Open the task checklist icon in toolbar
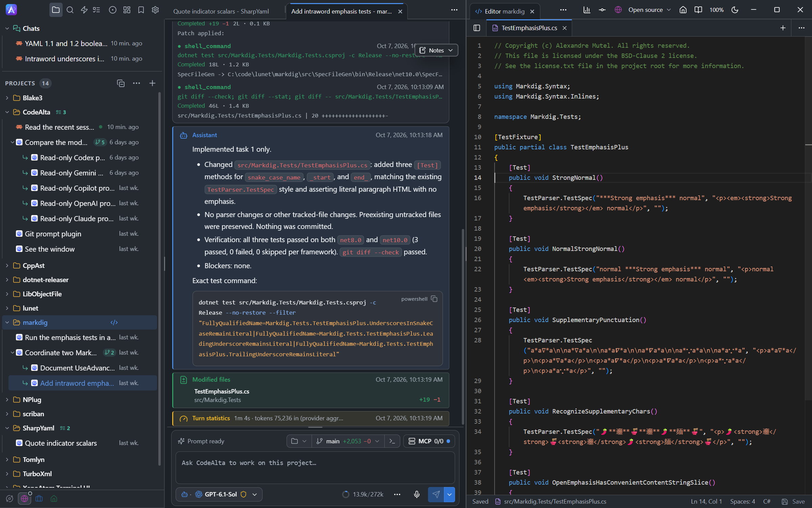Image resolution: width=812 pixels, height=508 pixels. coord(97,10)
